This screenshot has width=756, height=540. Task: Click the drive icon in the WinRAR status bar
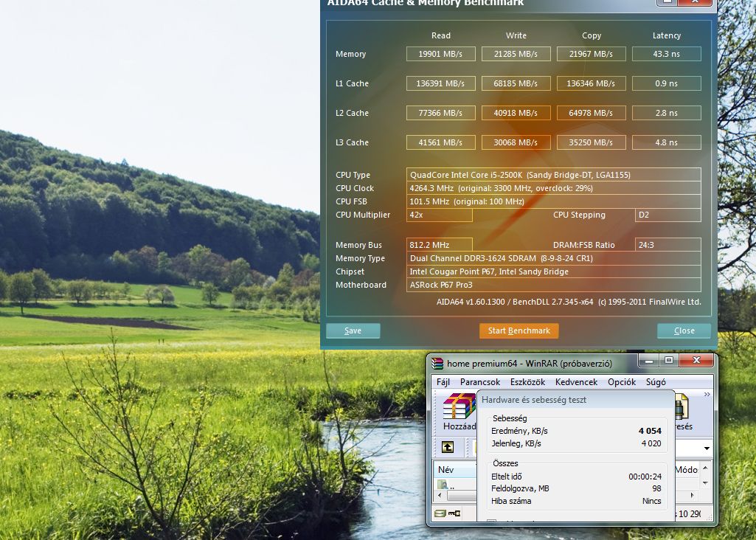pos(440,513)
